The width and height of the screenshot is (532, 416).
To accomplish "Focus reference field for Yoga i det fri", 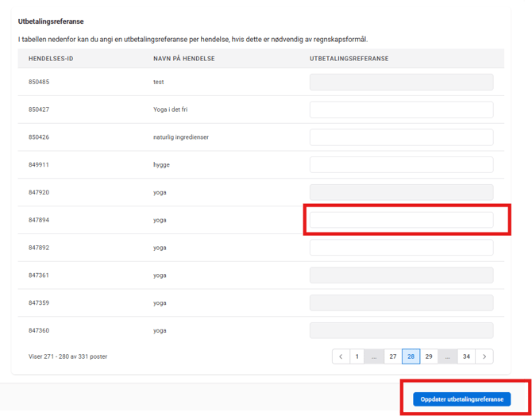I will (401, 110).
